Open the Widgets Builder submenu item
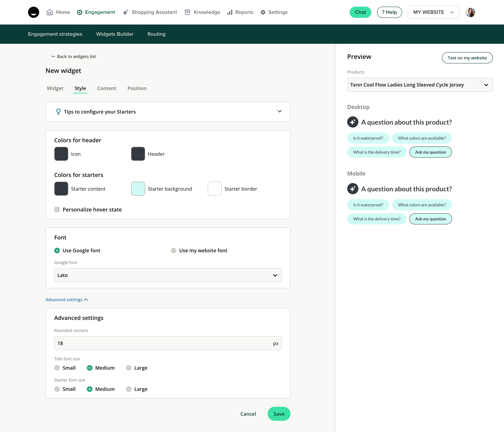 pos(115,34)
